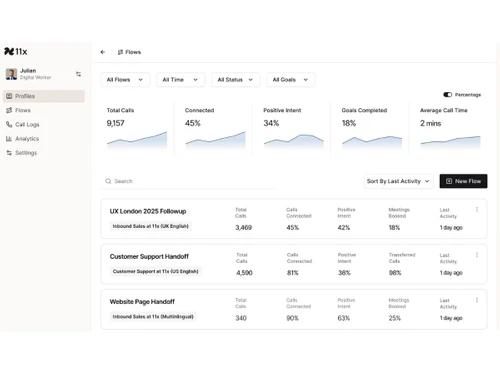The image size is (500, 375).
Task: Expand the All Flows dropdown
Action: (x=125, y=80)
